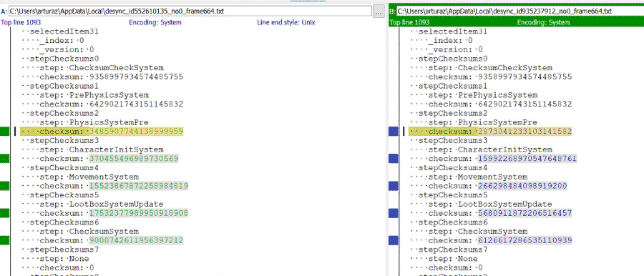The height and width of the screenshot is (276, 644).
Task: Select checksum 6126617286535110939 in pane B
Action: 525,240
